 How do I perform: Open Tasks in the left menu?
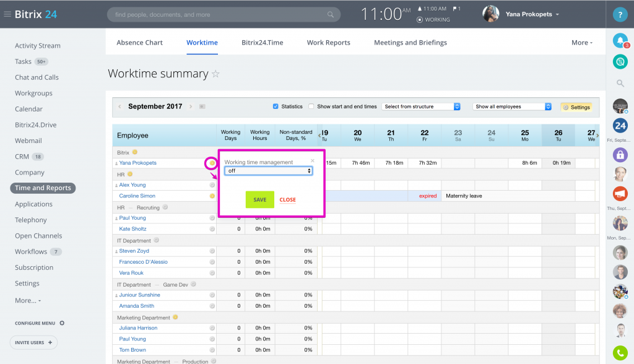(23, 61)
